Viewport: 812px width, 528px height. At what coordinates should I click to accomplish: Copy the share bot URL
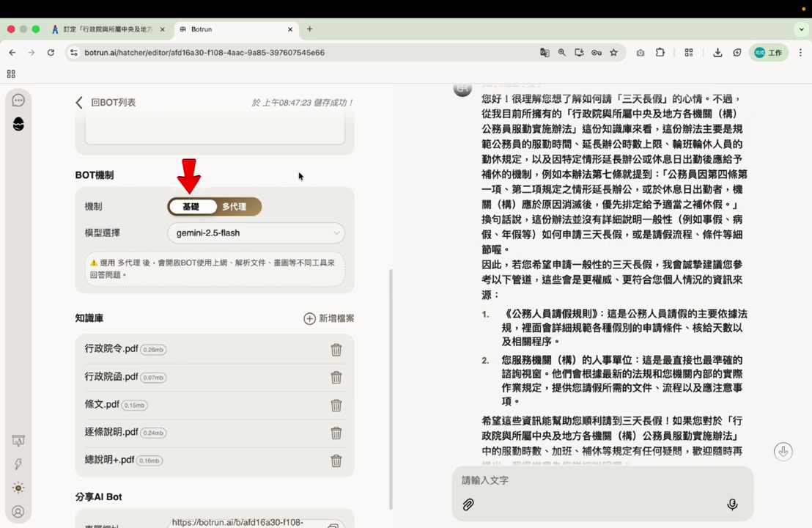click(333, 525)
